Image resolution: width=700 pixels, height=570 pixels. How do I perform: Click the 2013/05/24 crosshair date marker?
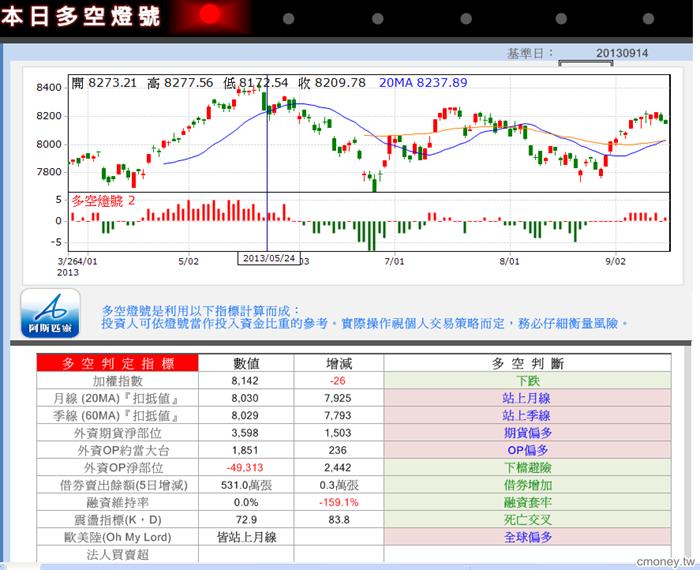(x=269, y=258)
